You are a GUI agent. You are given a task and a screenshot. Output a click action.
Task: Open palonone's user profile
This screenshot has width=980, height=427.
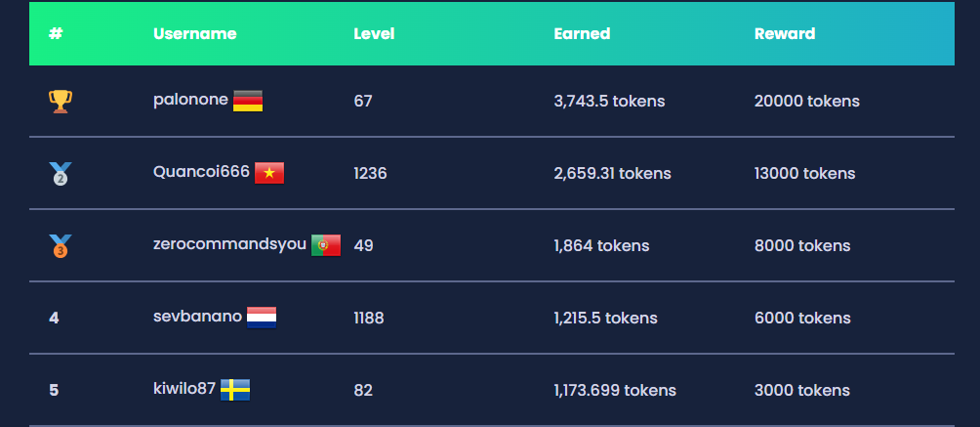pyautogui.click(x=190, y=101)
